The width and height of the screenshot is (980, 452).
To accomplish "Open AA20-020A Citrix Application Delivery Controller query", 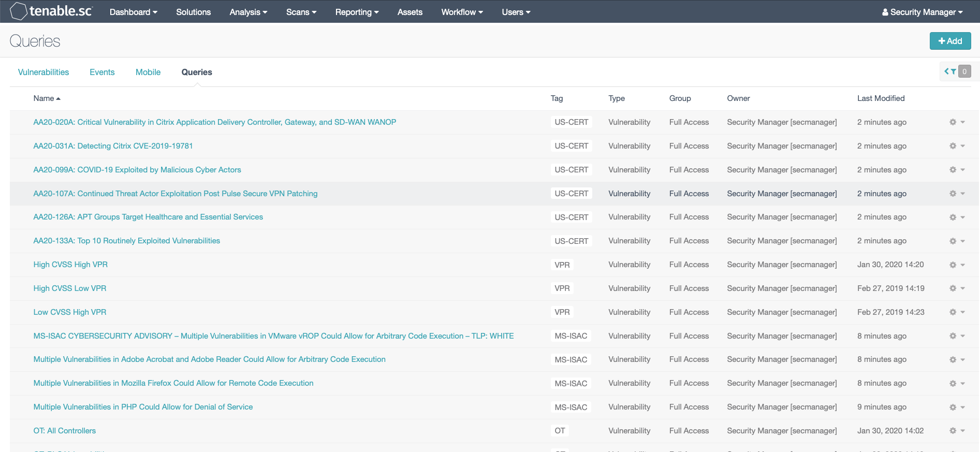I will pyautogui.click(x=215, y=122).
